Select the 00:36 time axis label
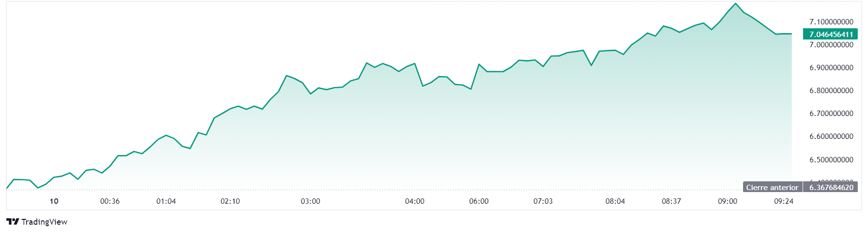Image resolution: width=868 pixels, height=233 pixels. [x=110, y=201]
